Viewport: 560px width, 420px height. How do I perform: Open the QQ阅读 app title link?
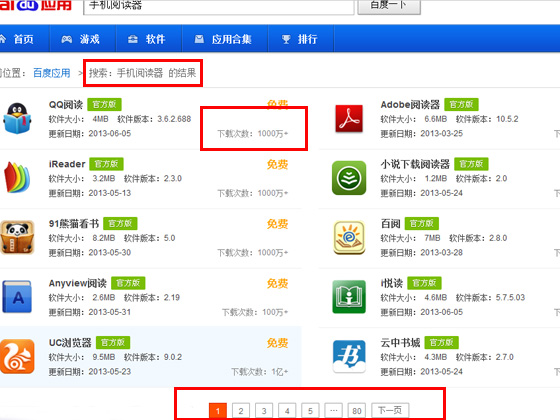66,105
